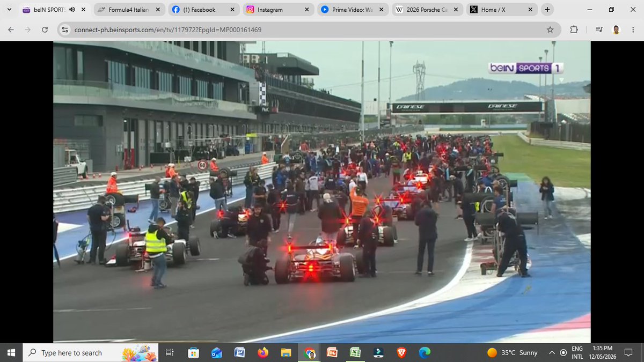Open the Task View button on taskbar
644x362 pixels.
[x=169, y=352]
